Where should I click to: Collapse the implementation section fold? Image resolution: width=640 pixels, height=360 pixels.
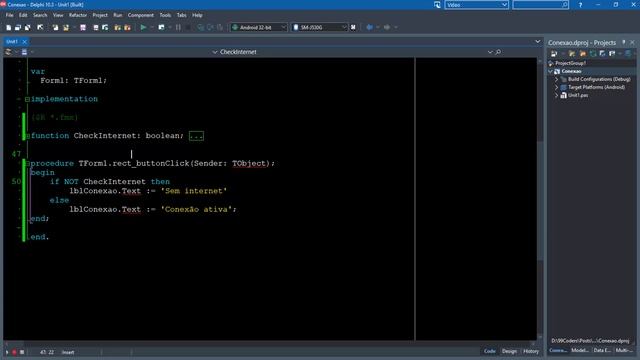pyautogui.click(x=27, y=99)
